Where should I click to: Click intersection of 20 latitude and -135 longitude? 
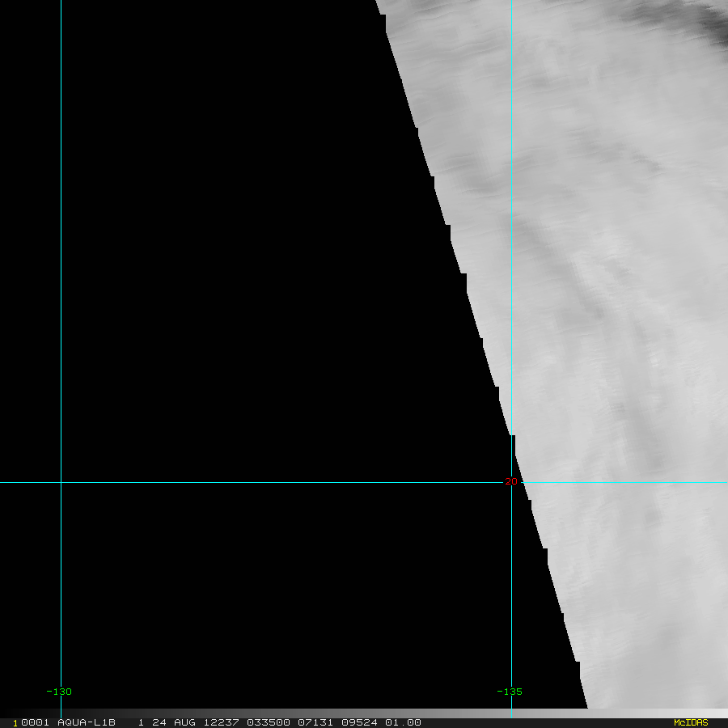[x=511, y=482]
